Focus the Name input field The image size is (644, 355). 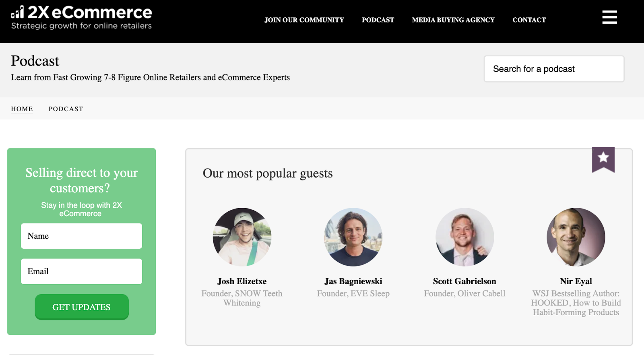click(81, 236)
